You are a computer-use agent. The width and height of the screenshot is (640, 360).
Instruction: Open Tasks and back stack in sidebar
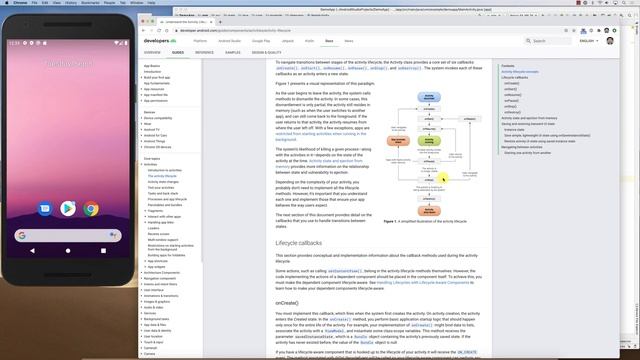[x=163, y=193]
